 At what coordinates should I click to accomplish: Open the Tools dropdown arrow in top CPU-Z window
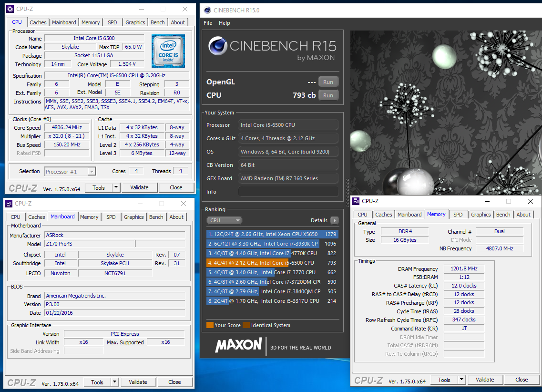pyautogui.click(x=116, y=187)
